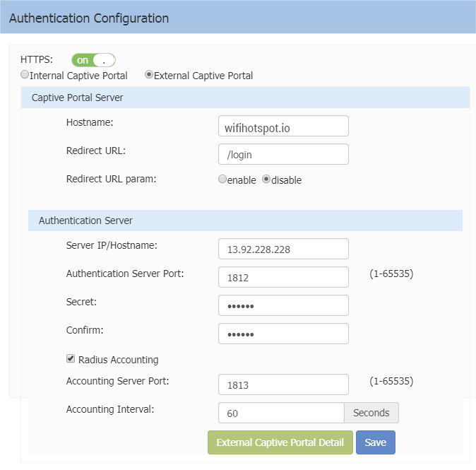
Task: Click the Redirect URL field with /login
Action: [x=283, y=154]
